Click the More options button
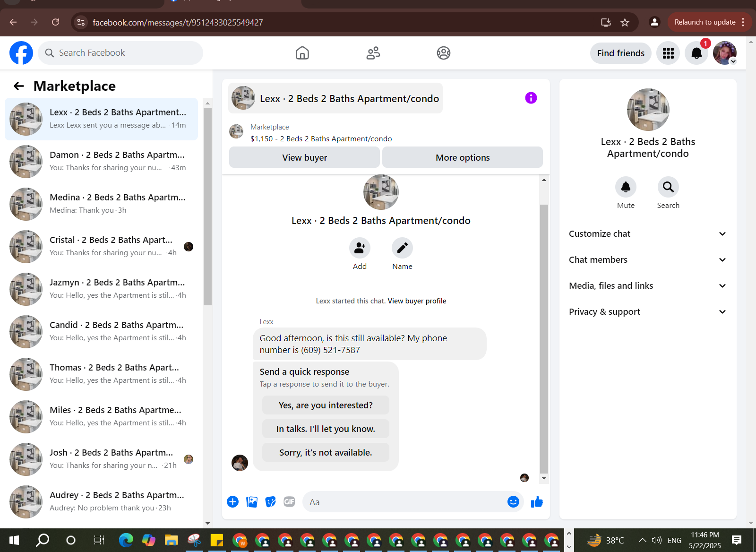The image size is (756, 552). [x=463, y=157]
